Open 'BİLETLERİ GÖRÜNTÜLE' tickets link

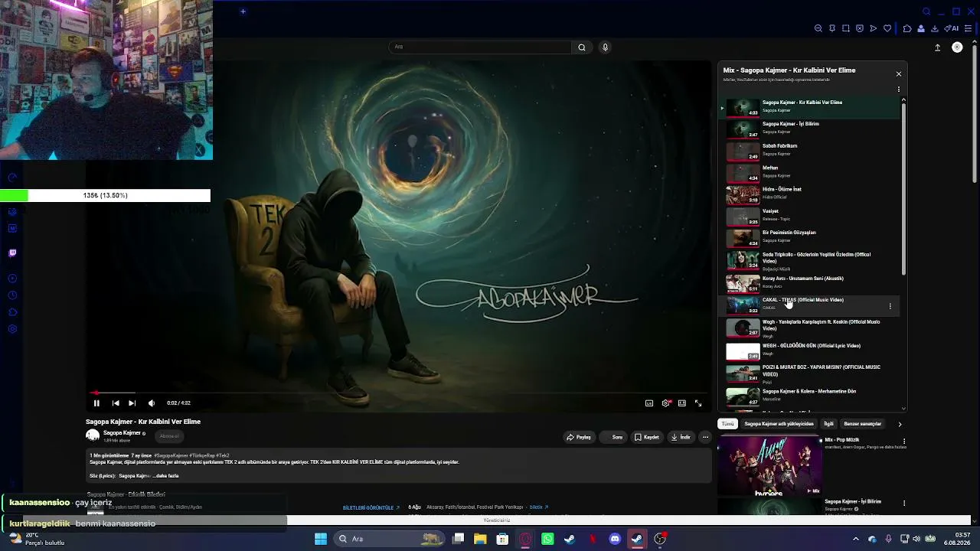pos(371,508)
